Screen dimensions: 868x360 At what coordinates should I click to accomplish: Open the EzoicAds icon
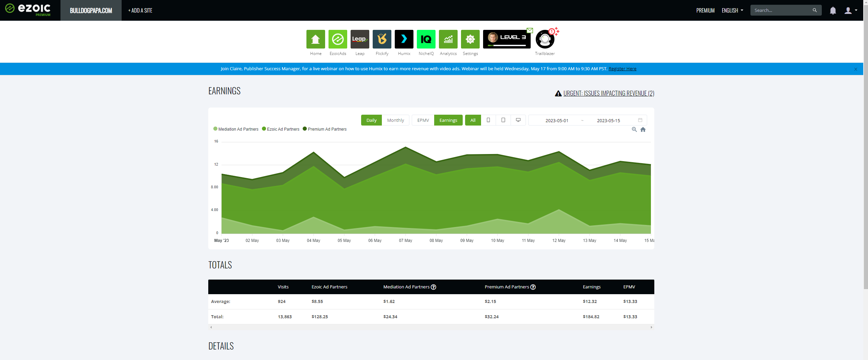(x=338, y=39)
